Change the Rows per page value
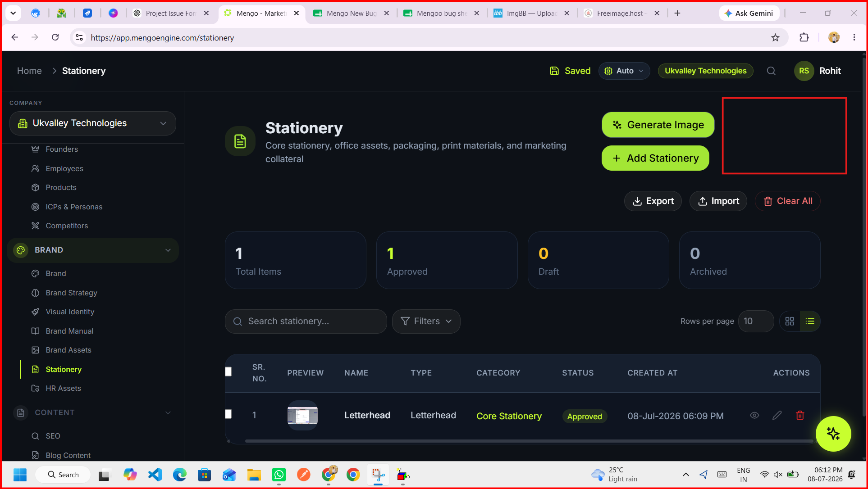The width and height of the screenshot is (868, 489). coord(756,321)
